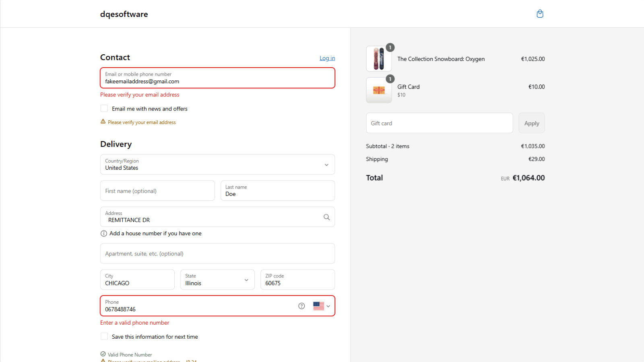This screenshot has width=644, height=362.
Task: Open the shopping bag cart icon
Action: 540,14
